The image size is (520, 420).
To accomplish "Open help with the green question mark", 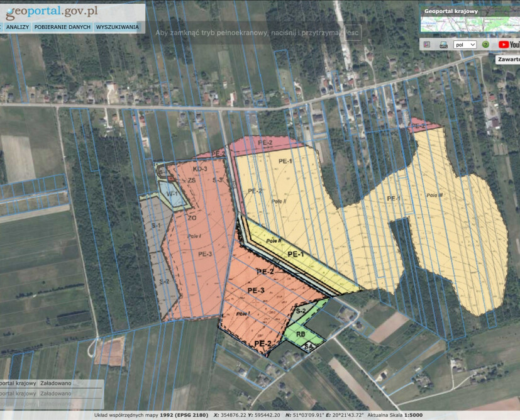I will click(485, 45).
